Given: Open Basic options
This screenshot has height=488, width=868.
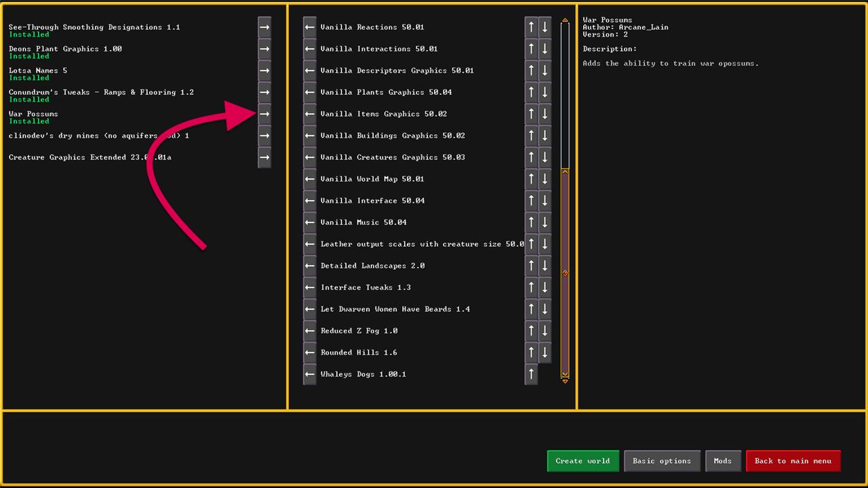Looking at the screenshot, I should 661,461.
